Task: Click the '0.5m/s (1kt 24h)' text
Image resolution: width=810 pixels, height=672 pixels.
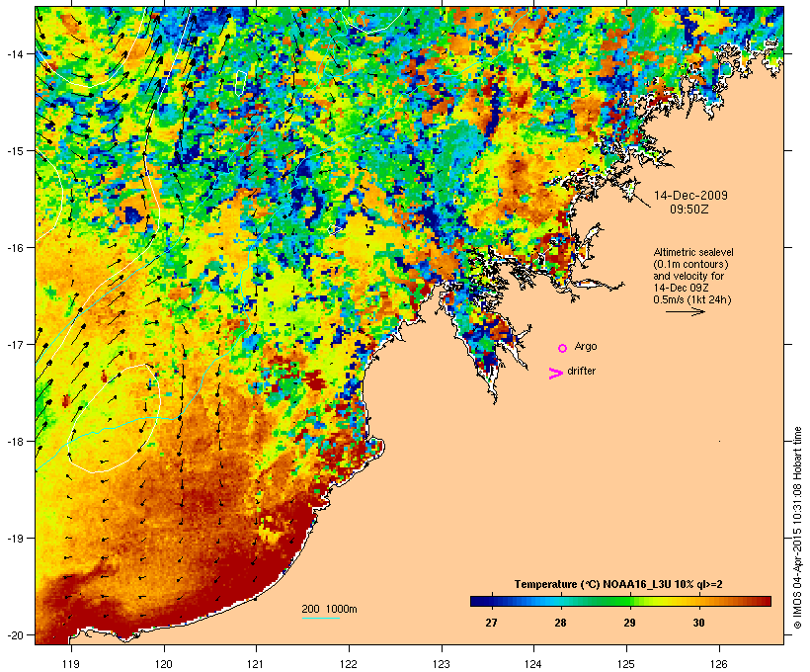Action: 692,299
